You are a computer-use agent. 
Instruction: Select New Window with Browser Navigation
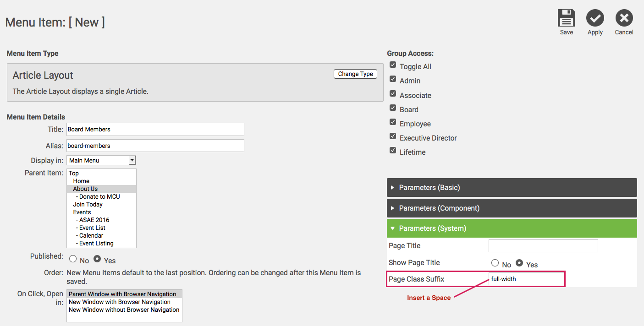(120, 302)
